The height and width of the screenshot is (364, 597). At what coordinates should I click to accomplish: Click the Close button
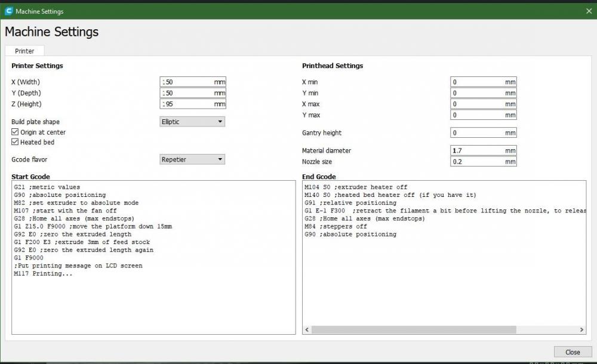tap(573, 352)
